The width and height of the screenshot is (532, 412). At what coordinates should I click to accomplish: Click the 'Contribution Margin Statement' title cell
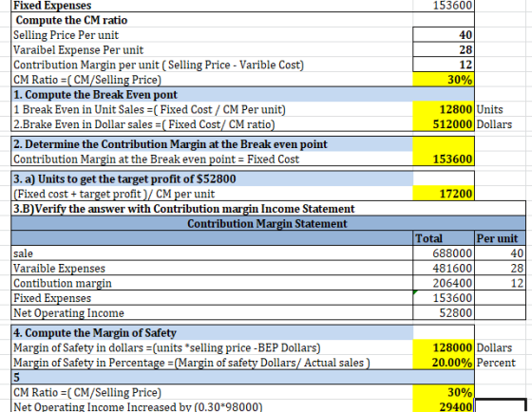click(268, 223)
